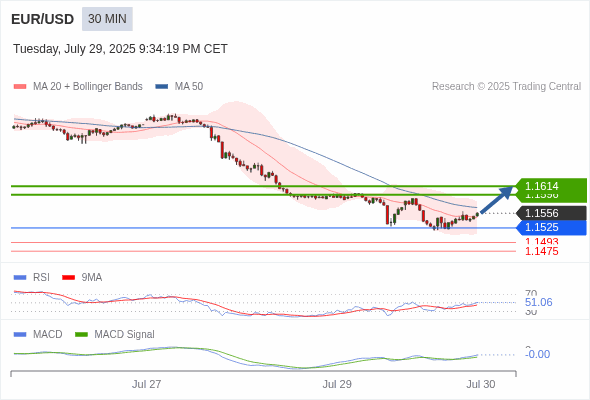
Task: Click the MACD value -0.00 label
Action: pyautogui.click(x=537, y=354)
